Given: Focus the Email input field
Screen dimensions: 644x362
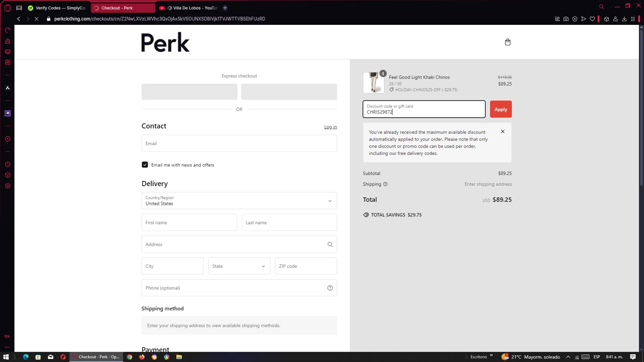Looking at the screenshot, I should coord(239,143).
